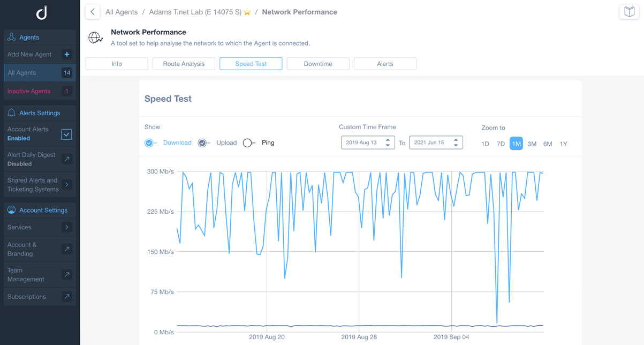Open the documentation book icon top right

pos(631,12)
